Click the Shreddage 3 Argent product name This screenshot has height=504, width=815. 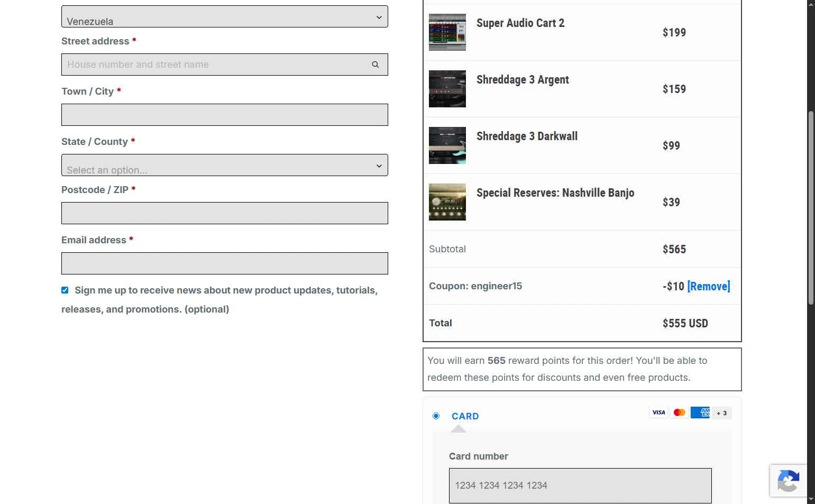click(523, 80)
